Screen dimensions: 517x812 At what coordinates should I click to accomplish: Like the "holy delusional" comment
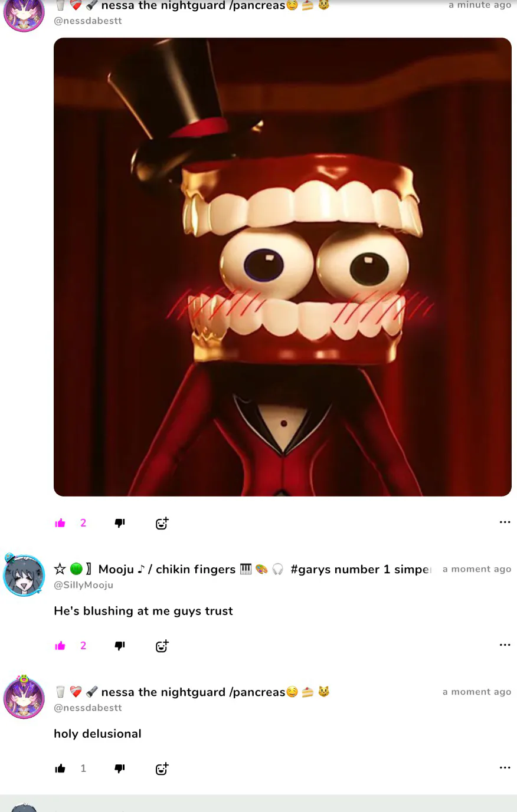pos(60,768)
